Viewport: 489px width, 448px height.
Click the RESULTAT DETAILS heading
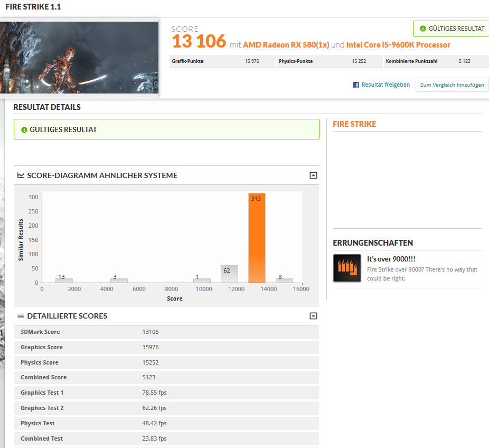point(47,107)
